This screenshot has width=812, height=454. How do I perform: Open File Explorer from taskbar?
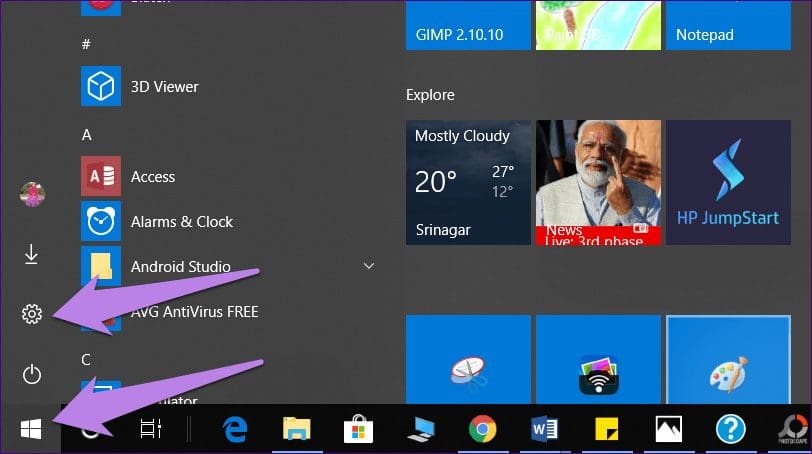coord(297,429)
